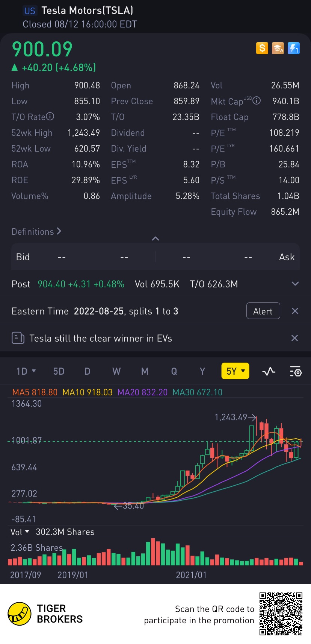
Task: Tap the Ask label
Action: pos(287,257)
